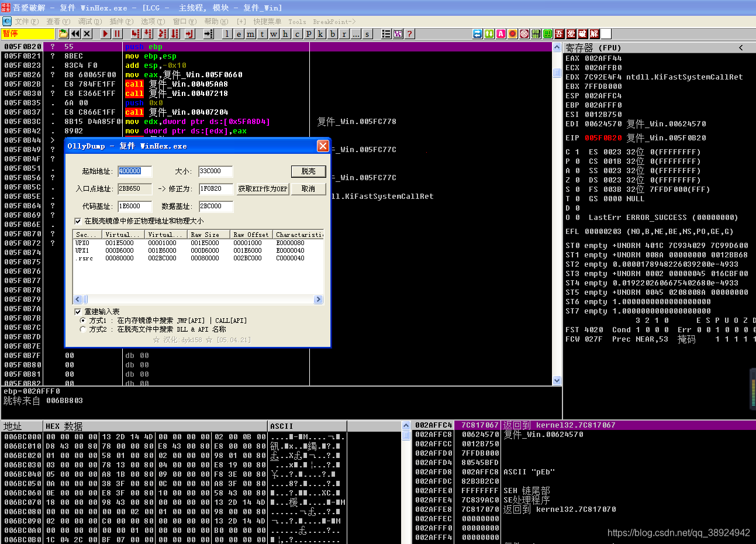Toggle the '重建输入表' checkbox
The image size is (756, 544).
click(x=78, y=312)
